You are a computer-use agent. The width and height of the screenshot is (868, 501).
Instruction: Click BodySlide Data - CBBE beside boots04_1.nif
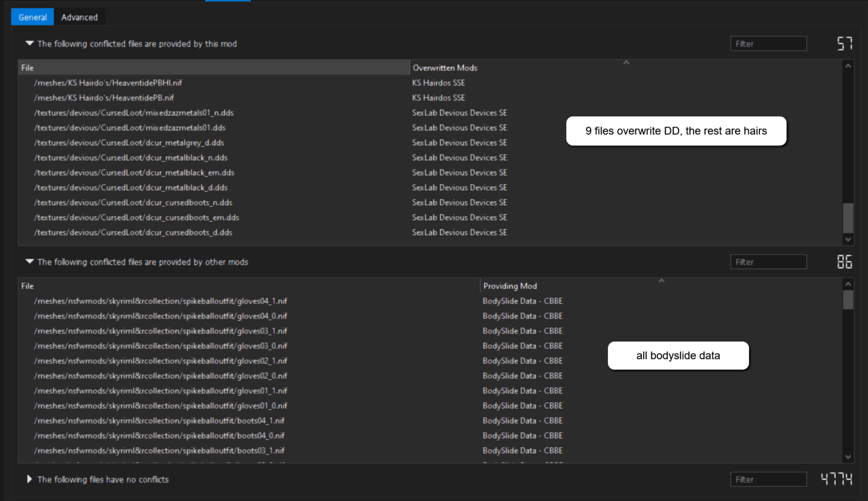[x=523, y=421]
